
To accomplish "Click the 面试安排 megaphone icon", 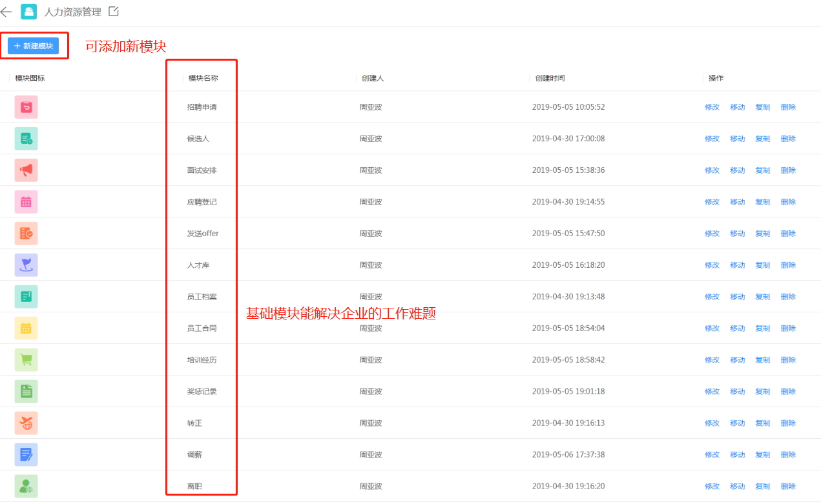I will (26, 170).
